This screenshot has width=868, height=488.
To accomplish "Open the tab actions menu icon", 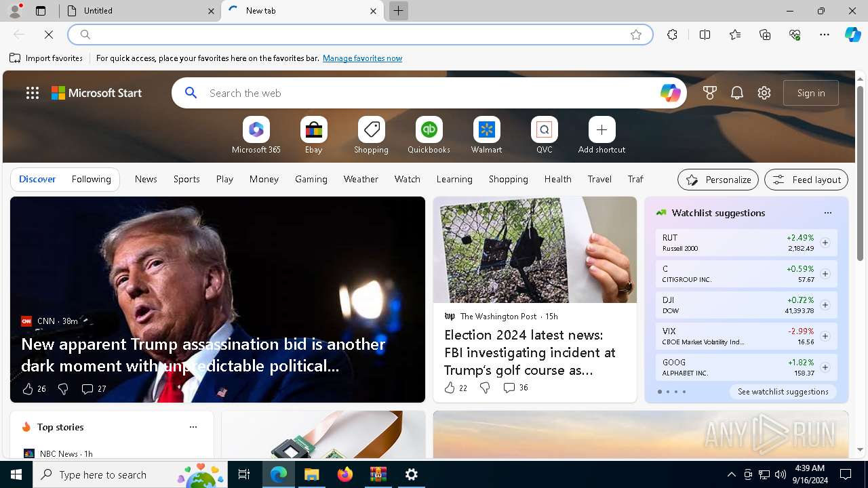I will tap(41, 11).
